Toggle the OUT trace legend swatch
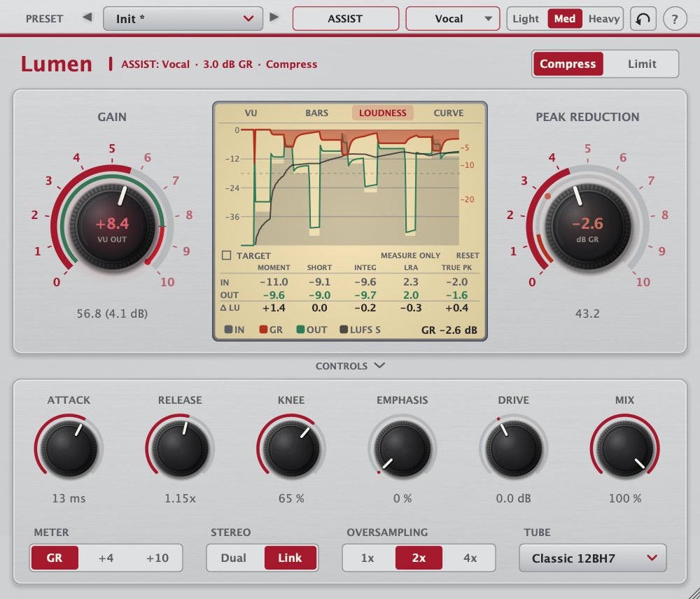The image size is (700, 599). pos(300,330)
